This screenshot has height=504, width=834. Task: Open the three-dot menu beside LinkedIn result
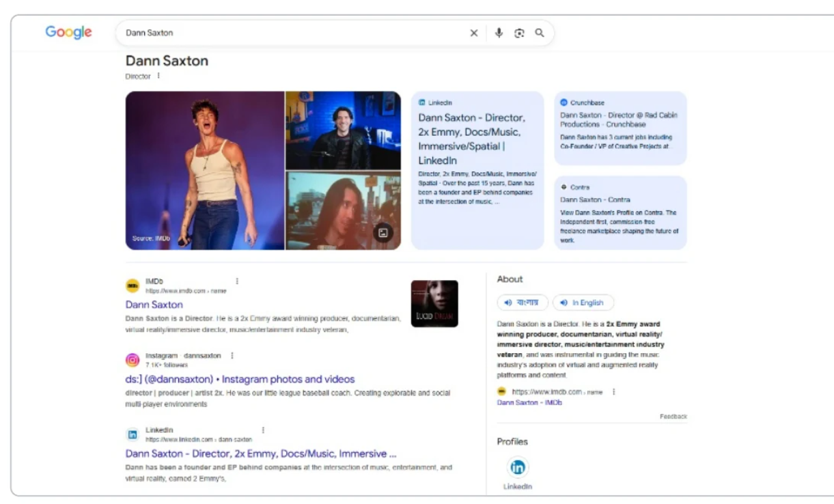tap(263, 430)
